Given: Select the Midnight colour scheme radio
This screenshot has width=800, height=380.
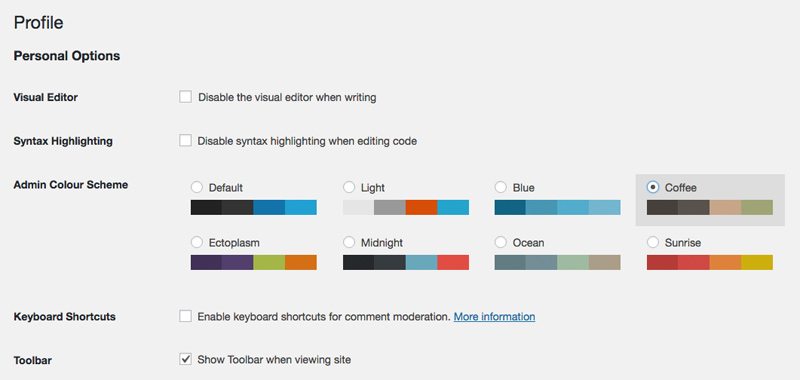Looking at the screenshot, I should tap(349, 242).
